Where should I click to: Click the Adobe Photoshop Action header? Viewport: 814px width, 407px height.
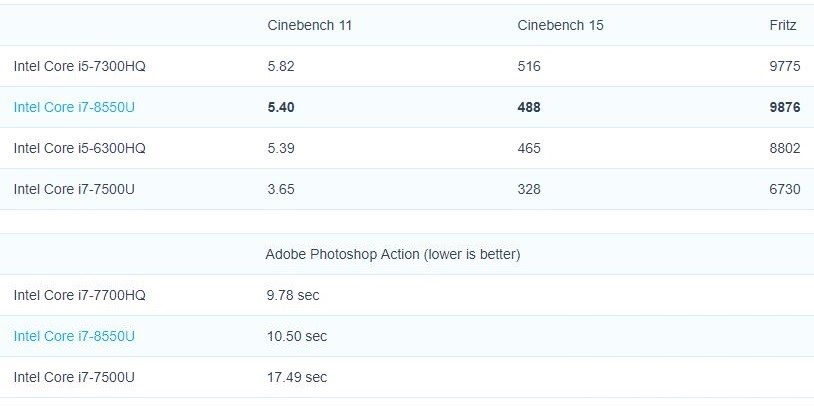[392, 254]
